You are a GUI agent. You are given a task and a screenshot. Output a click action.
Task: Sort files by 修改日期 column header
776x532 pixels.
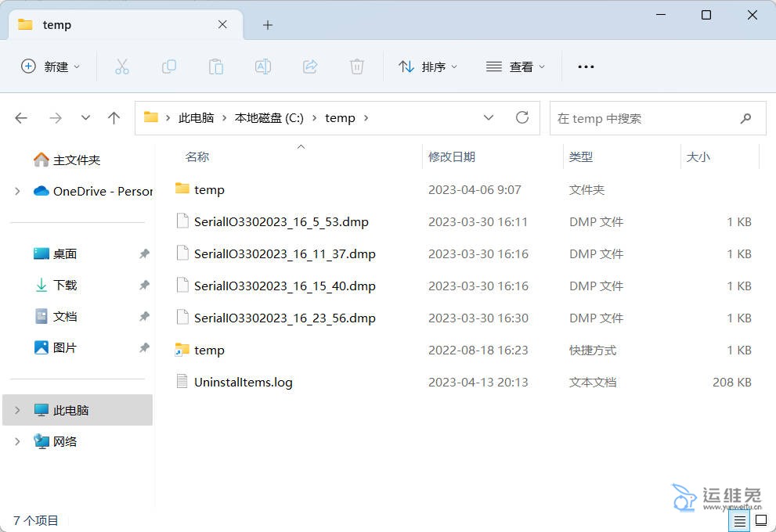[452, 156]
